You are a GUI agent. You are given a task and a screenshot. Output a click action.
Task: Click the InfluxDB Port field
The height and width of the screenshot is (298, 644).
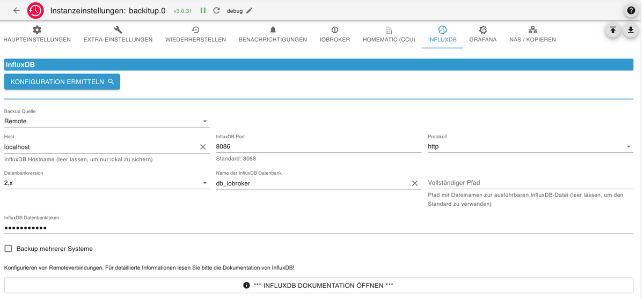(x=318, y=146)
